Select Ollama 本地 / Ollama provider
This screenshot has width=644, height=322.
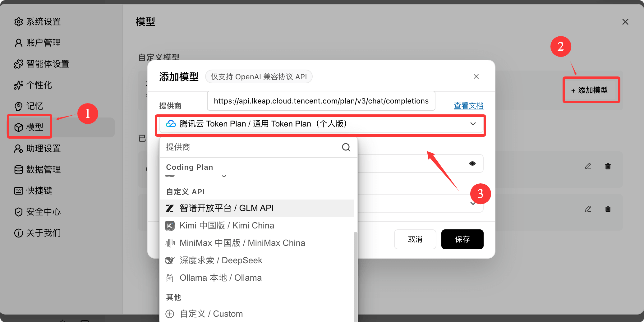point(257,278)
